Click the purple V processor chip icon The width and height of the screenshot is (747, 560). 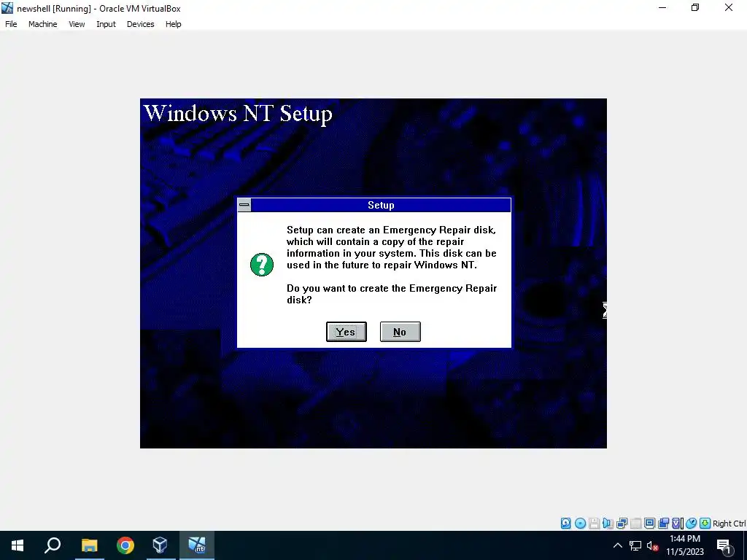[676, 524]
